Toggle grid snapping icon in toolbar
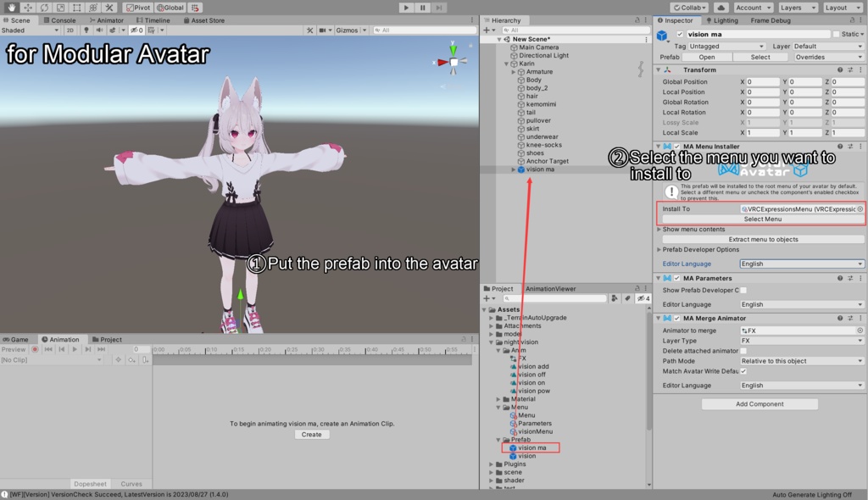The height and width of the screenshot is (500, 868). (195, 8)
